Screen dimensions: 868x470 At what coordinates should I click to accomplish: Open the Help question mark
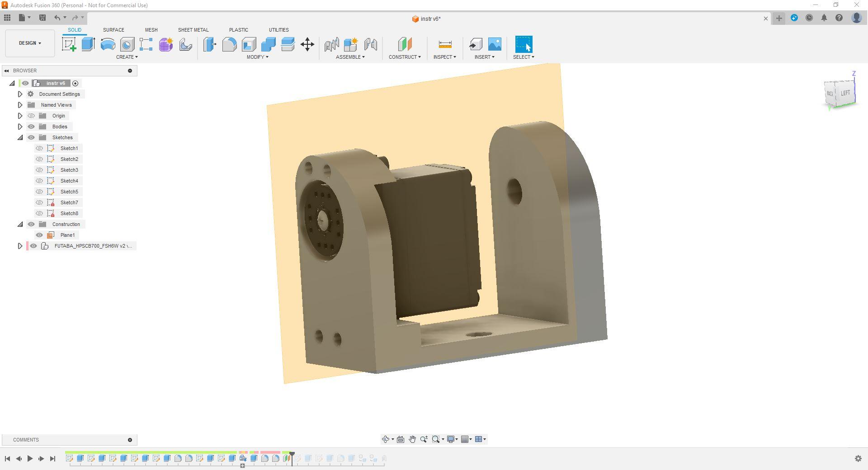(x=839, y=18)
